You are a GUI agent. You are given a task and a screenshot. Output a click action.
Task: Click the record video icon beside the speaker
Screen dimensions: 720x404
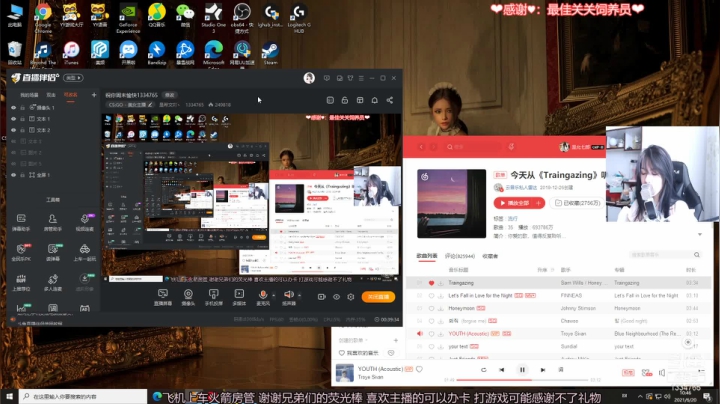(x=321, y=297)
